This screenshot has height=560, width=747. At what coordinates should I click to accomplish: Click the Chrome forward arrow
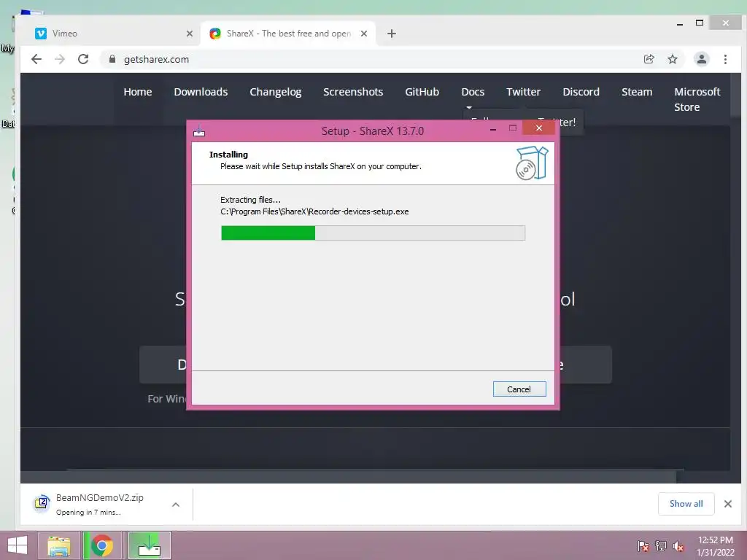click(x=60, y=59)
